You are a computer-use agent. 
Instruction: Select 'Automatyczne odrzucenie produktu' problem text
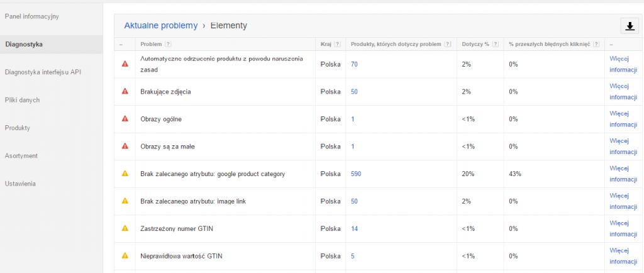click(x=222, y=64)
